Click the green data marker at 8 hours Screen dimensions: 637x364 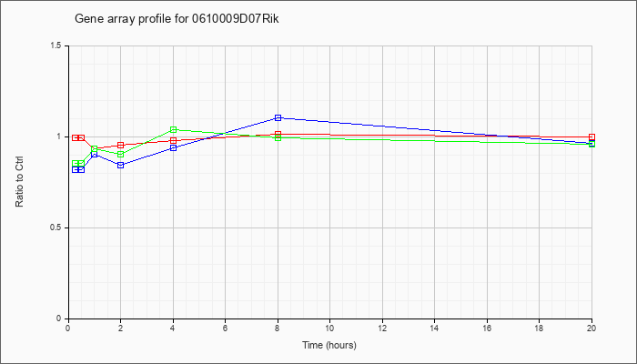[278, 137]
